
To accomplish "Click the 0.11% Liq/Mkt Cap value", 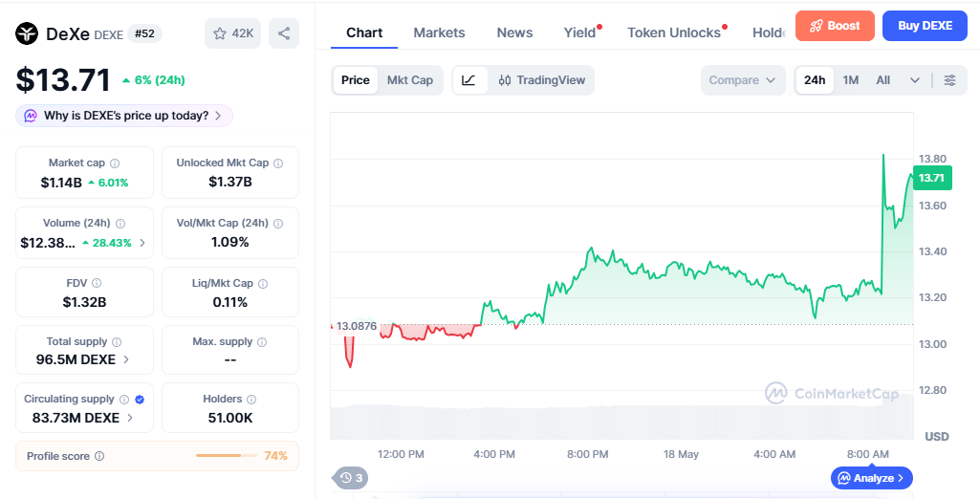I will pyautogui.click(x=230, y=302).
